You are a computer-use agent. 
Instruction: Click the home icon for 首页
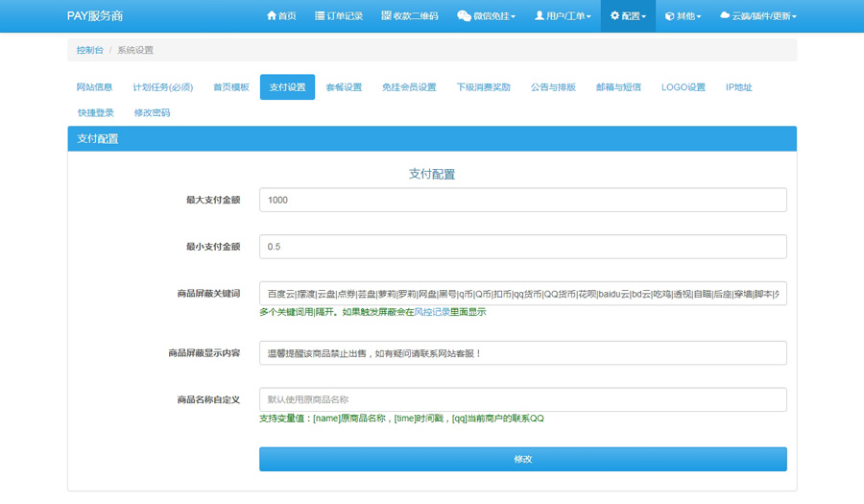272,16
